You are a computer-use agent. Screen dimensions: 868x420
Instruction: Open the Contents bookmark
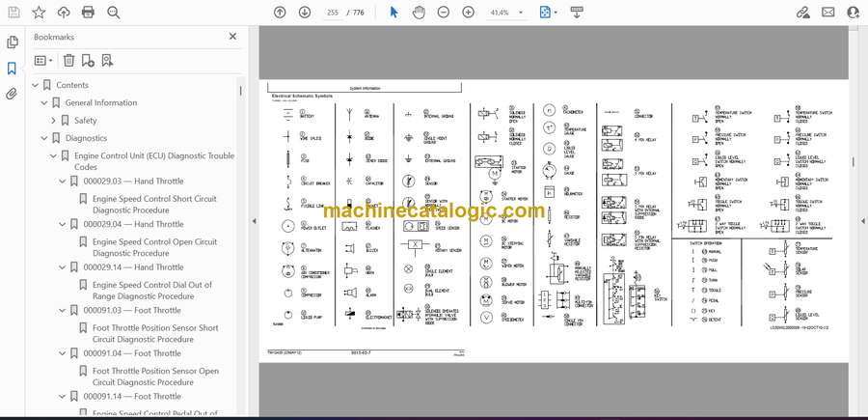pyautogui.click(x=72, y=85)
